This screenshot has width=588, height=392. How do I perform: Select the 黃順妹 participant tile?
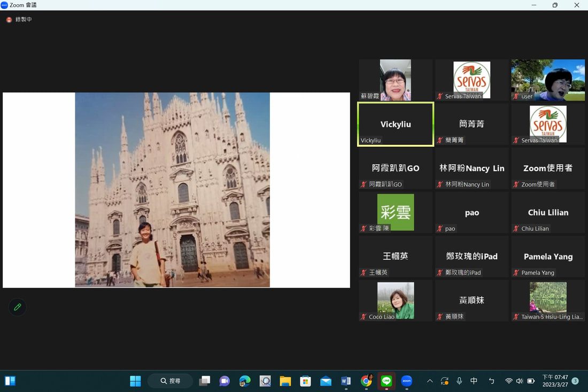tap(472, 301)
